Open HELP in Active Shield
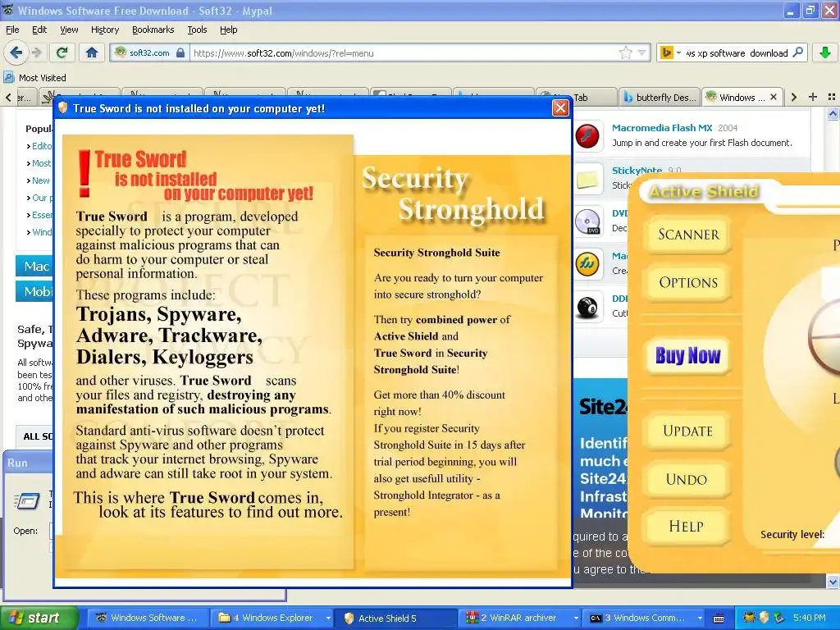The image size is (840, 630). point(687,526)
